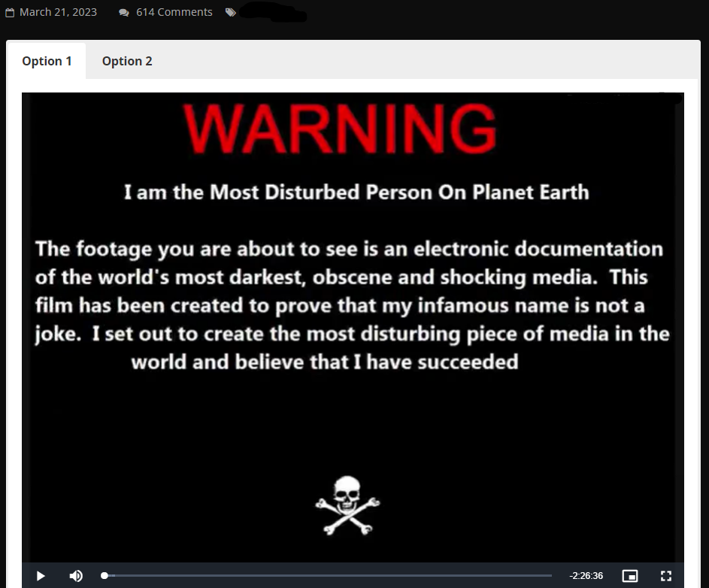Screen dimensions: 709x588
Task: Select the Option 1 tab
Action: coord(47,61)
